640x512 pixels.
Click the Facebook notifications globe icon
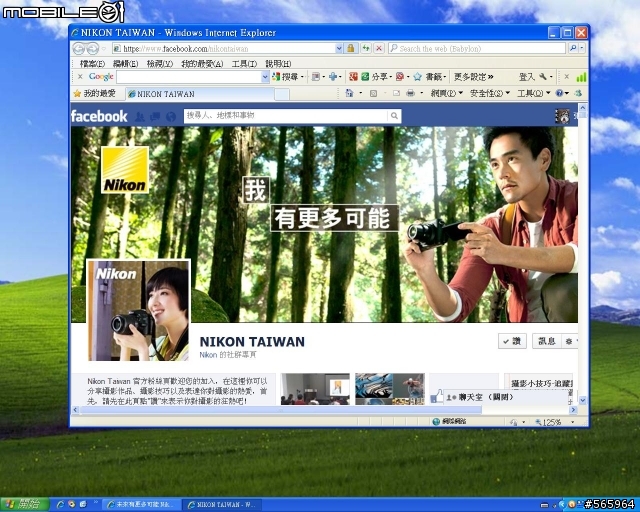[x=171, y=117]
